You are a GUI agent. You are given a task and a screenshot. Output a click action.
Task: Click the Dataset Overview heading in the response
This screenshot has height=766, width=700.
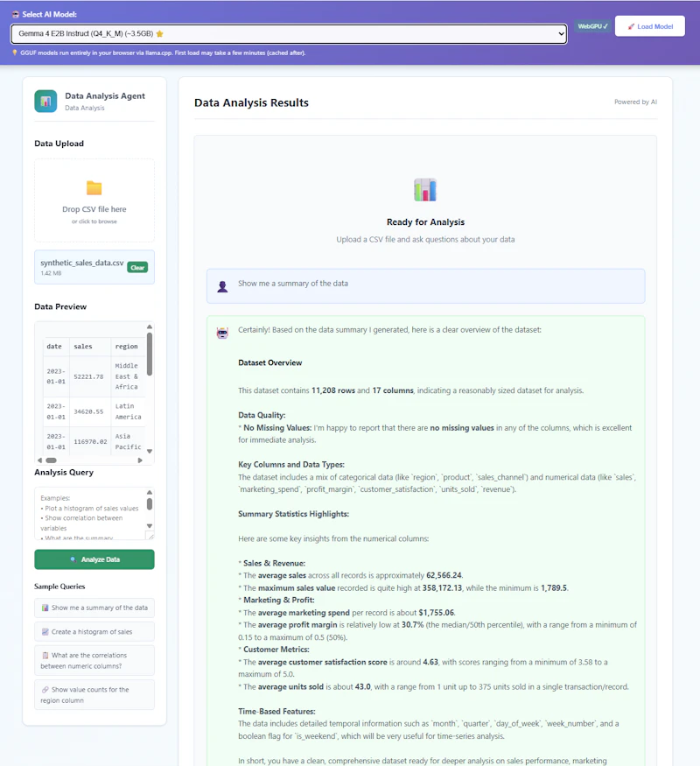pyautogui.click(x=270, y=362)
